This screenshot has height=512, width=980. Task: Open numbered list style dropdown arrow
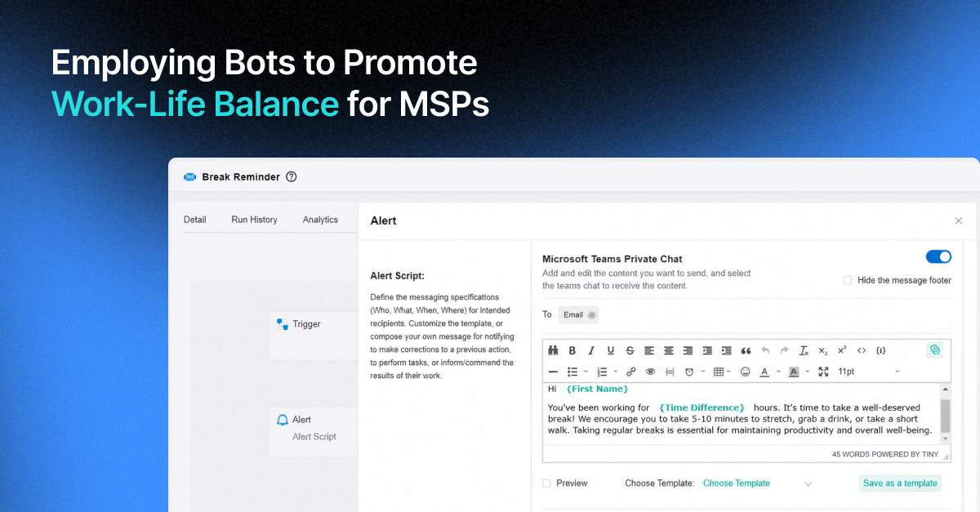pos(615,372)
